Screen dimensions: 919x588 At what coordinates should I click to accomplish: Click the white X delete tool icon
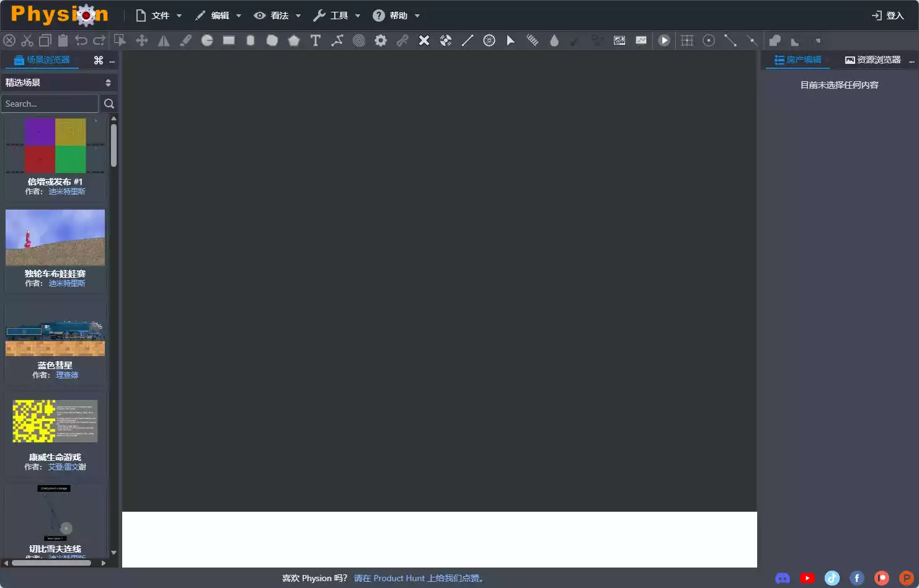point(424,40)
